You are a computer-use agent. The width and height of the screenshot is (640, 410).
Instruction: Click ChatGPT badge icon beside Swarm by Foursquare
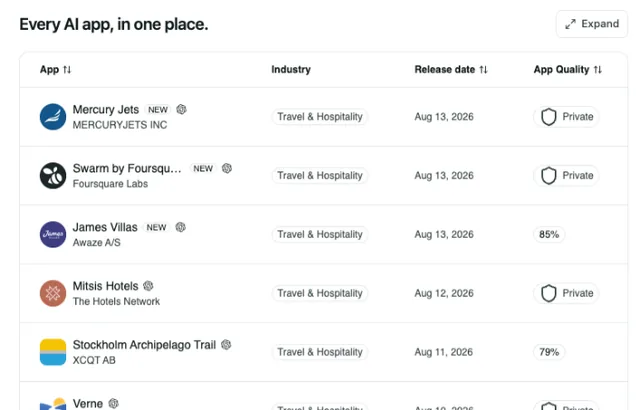click(x=227, y=168)
